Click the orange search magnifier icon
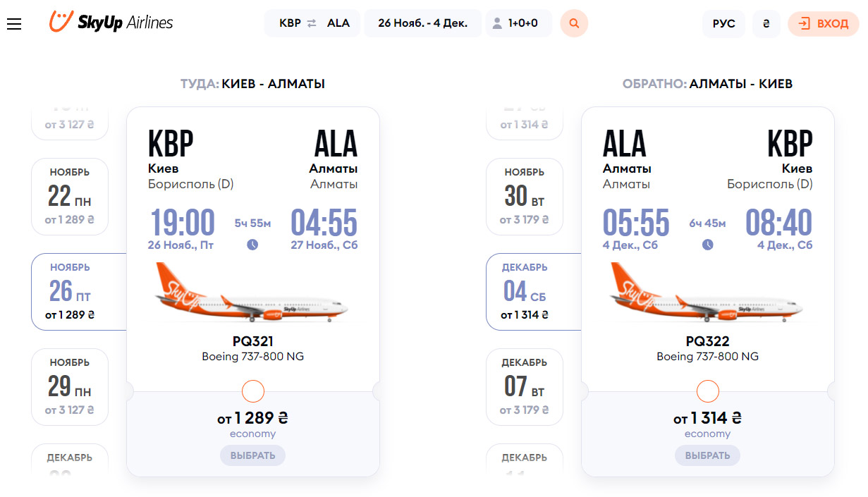 [x=574, y=23]
